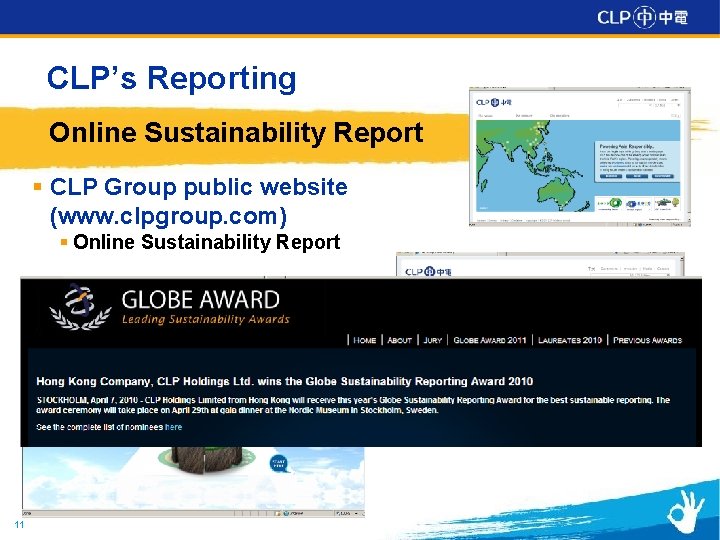Click the CLP logo in the map webpage
The width and height of the screenshot is (720, 540).
tap(494, 102)
